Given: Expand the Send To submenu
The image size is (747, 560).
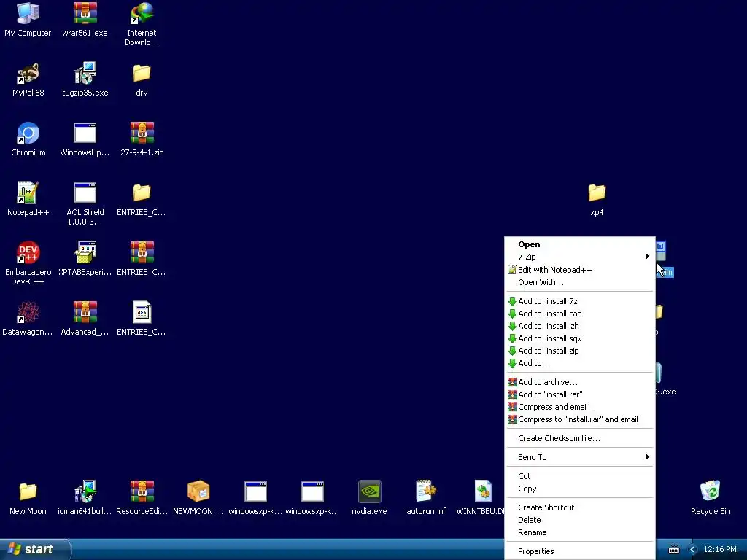Looking at the screenshot, I should [580, 457].
